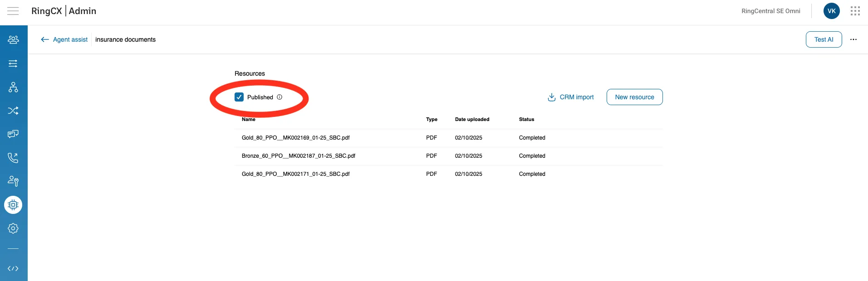Click the transfer arrows sidebar icon
Screen dimensions: 868x281
pyautogui.click(x=13, y=63)
